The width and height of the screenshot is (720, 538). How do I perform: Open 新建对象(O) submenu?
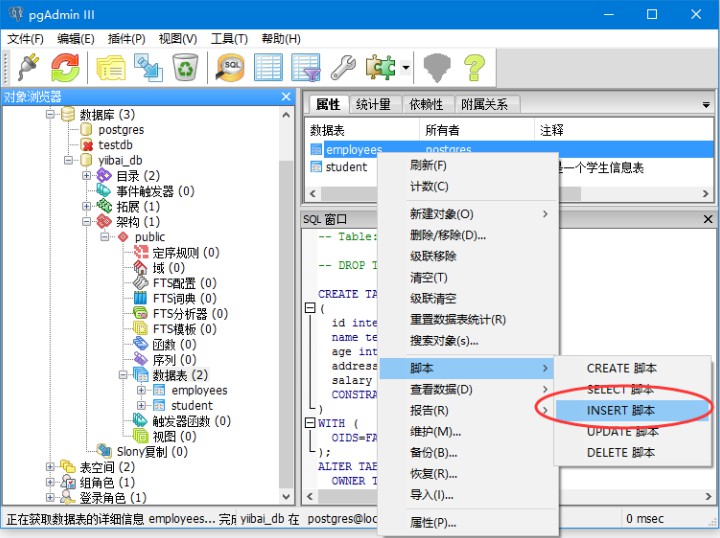[x=468, y=214]
